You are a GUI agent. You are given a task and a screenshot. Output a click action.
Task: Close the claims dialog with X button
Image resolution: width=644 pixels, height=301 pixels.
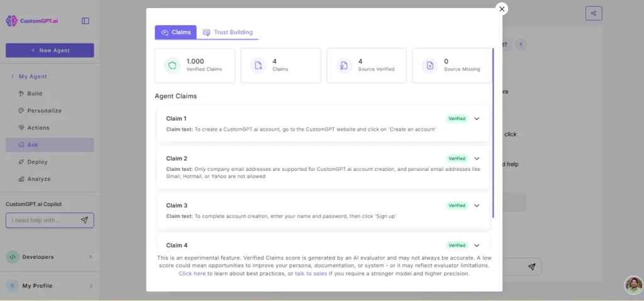coord(501,9)
